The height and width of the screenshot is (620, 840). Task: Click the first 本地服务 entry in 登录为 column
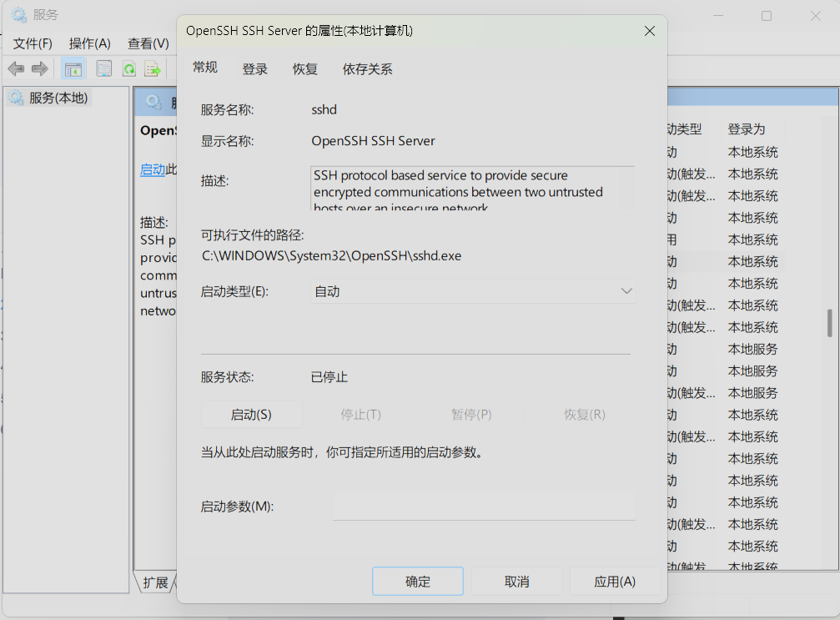752,350
